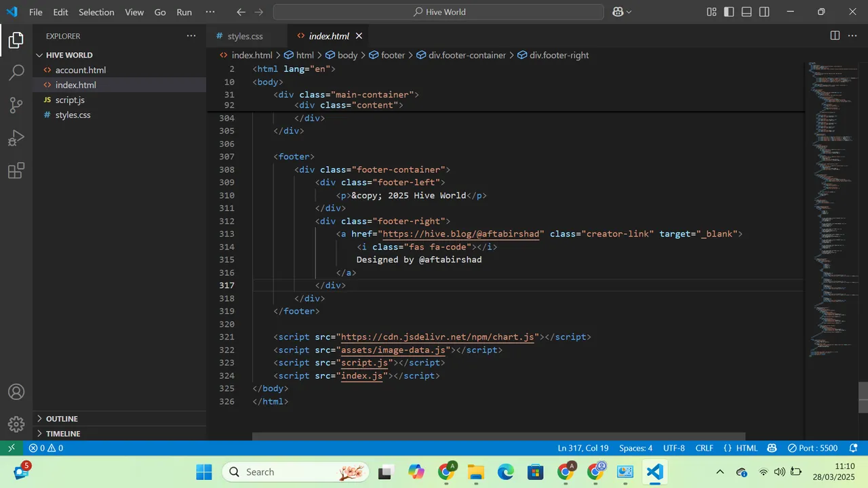868x488 pixels.
Task: Open account.html in the explorer
Action: (x=119, y=70)
